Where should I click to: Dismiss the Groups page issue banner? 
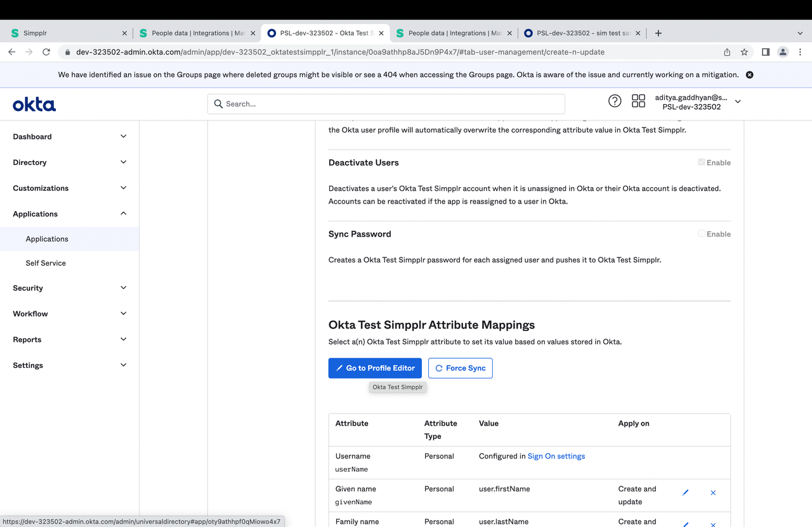point(749,74)
